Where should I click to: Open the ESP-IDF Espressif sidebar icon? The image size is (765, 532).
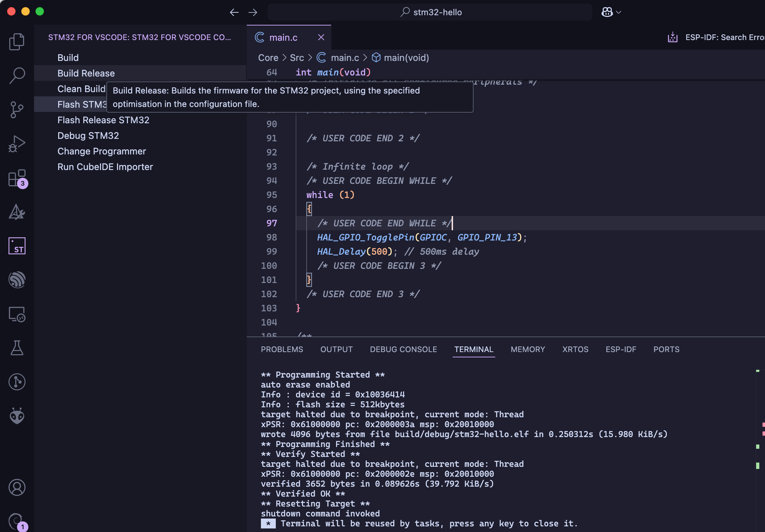[x=17, y=280]
